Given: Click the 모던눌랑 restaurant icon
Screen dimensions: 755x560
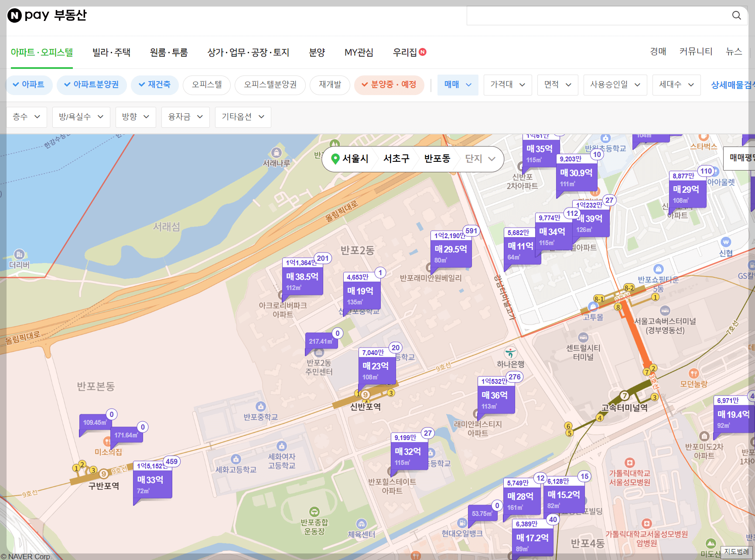Looking at the screenshot, I should 694,373.
